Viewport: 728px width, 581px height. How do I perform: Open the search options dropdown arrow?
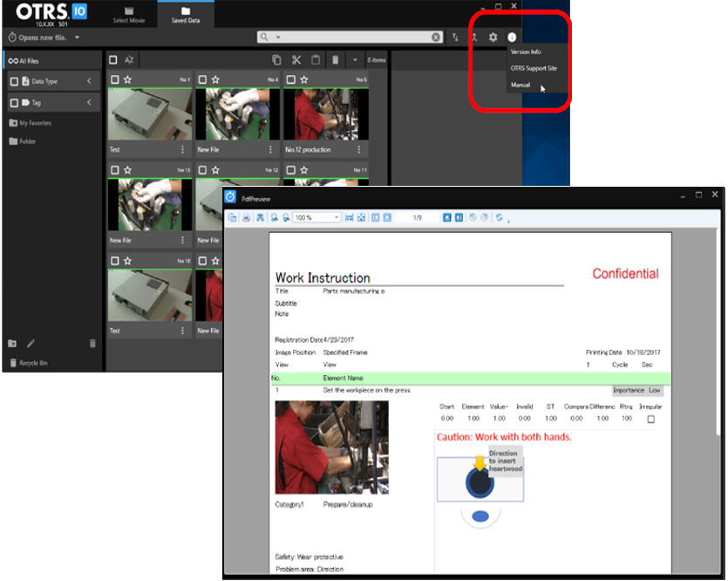point(278,38)
